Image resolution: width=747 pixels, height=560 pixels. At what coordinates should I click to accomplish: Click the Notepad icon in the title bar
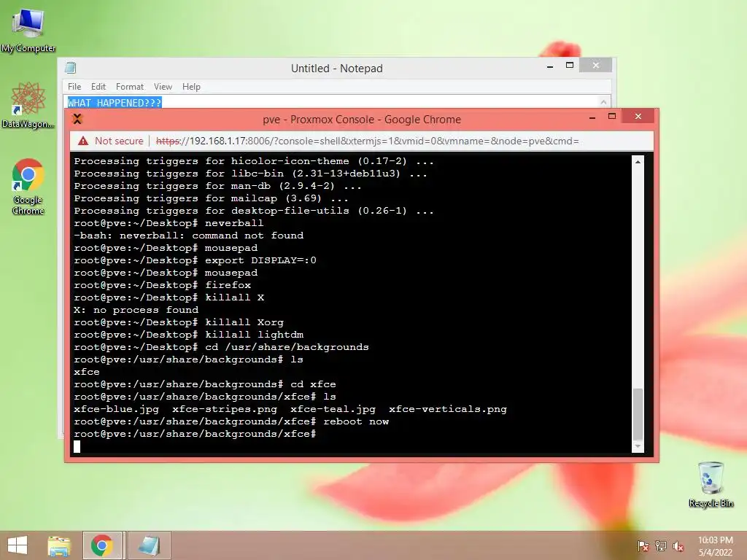tap(71, 68)
